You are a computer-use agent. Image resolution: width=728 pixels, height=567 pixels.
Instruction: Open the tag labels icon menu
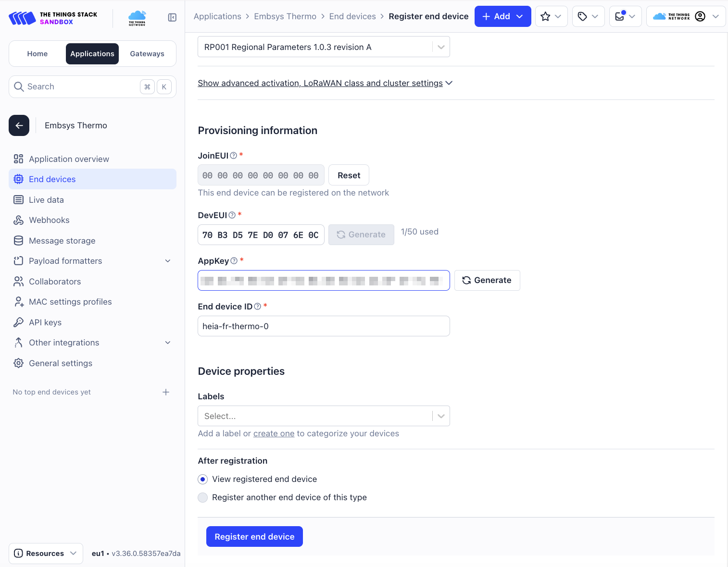[588, 16]
